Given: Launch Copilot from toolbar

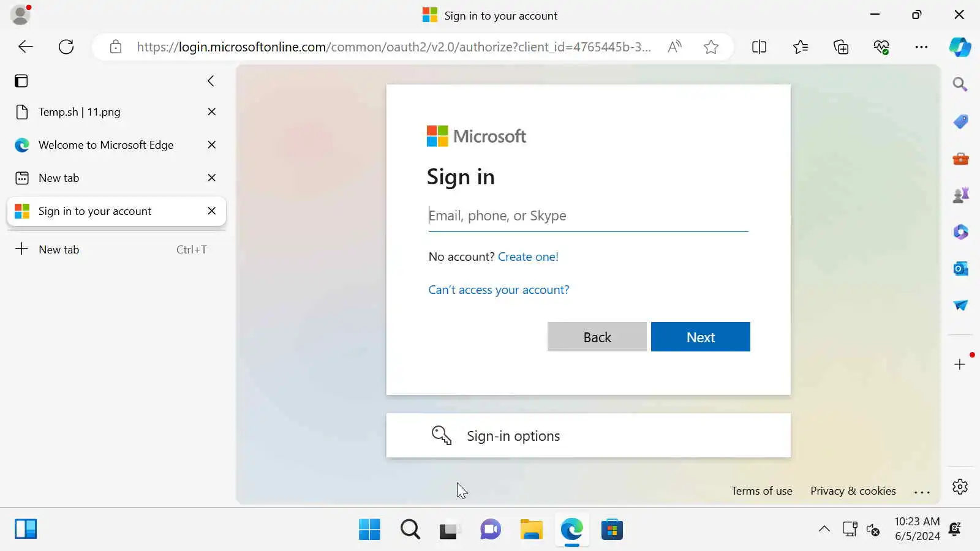Looking at the screenshot, I should [x=960, y=47].
